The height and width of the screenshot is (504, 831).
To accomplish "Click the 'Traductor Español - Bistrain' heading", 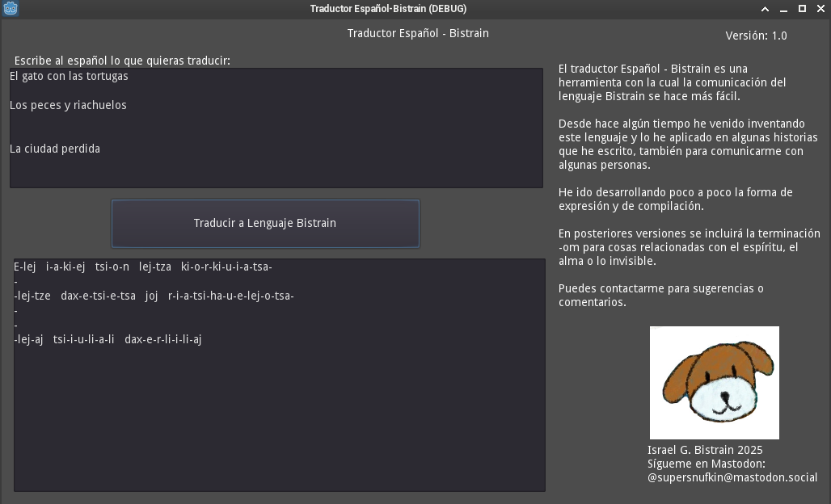I will coord(418,33).
